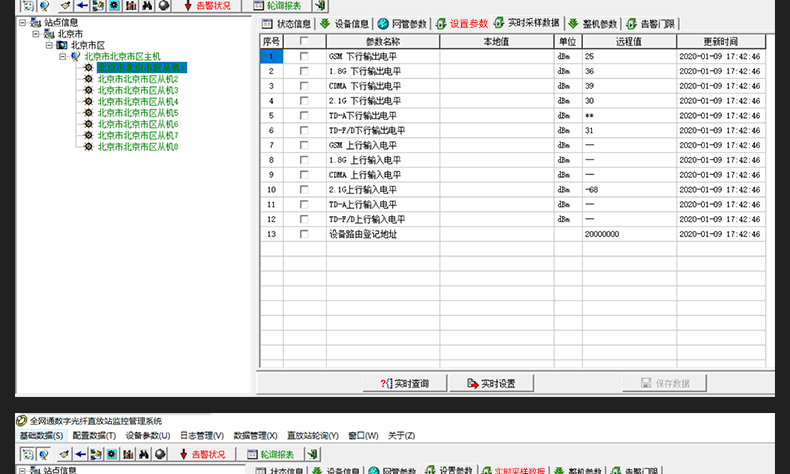This screenshot has height=474, width=790.
Task: Click the binoculars search icon in top toolbar
Action: pos(146,6)
